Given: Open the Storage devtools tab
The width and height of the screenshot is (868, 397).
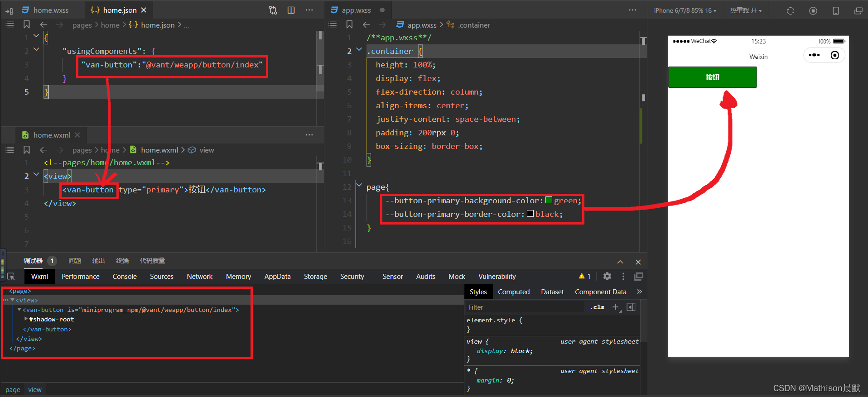Looking at the screenshot, I should click(315, 277).
